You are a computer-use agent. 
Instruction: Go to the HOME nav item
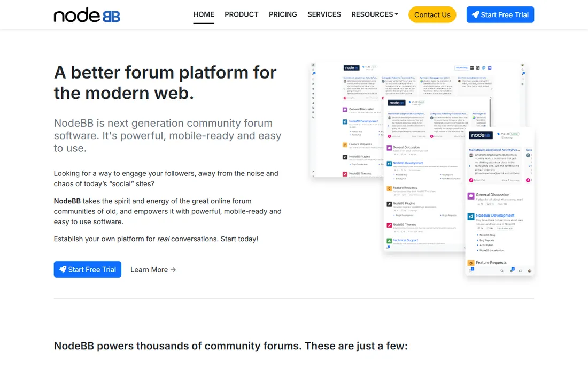click(204, 14)
